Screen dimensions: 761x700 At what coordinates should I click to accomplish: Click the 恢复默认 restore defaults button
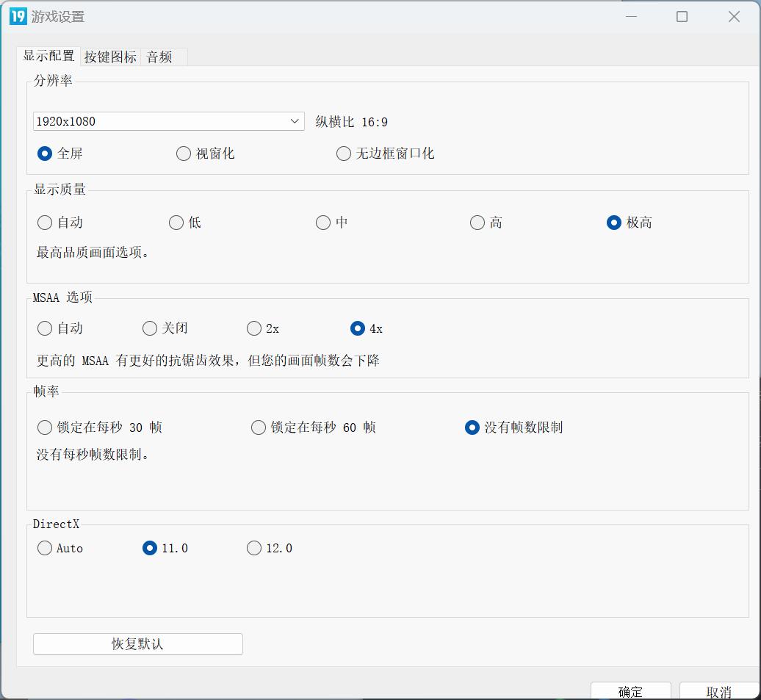coord(137,644)
